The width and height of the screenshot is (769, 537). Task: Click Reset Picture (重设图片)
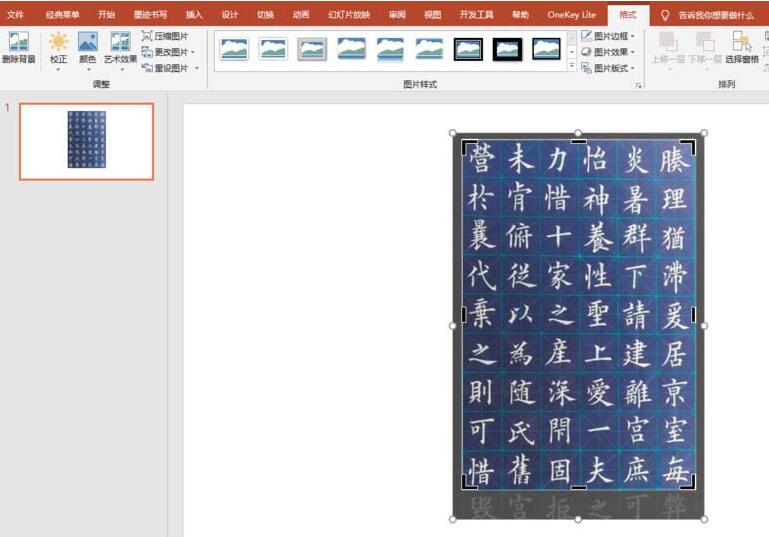(x=165, y=68)
